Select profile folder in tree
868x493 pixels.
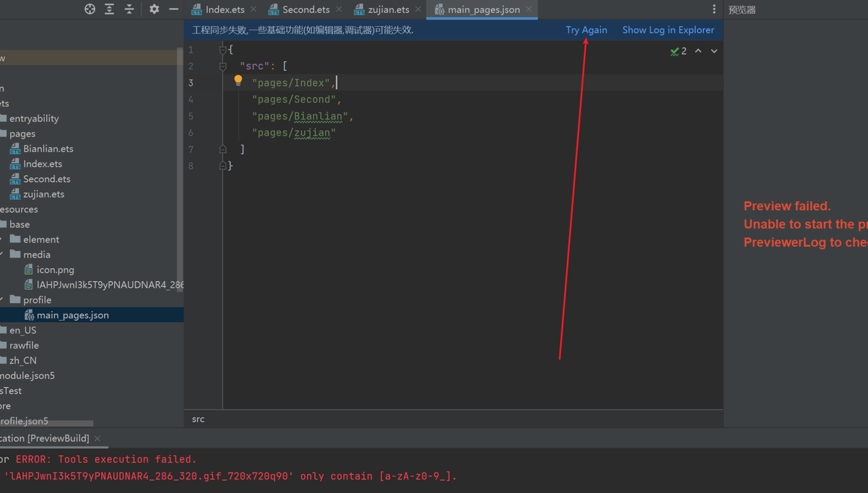(37, 300)
